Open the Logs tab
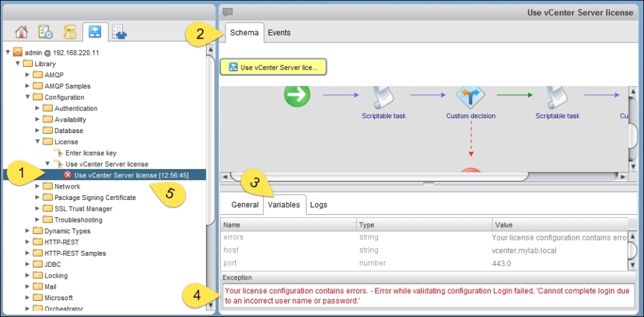Screen dimensions: 644x317 [x=319, y=204]
